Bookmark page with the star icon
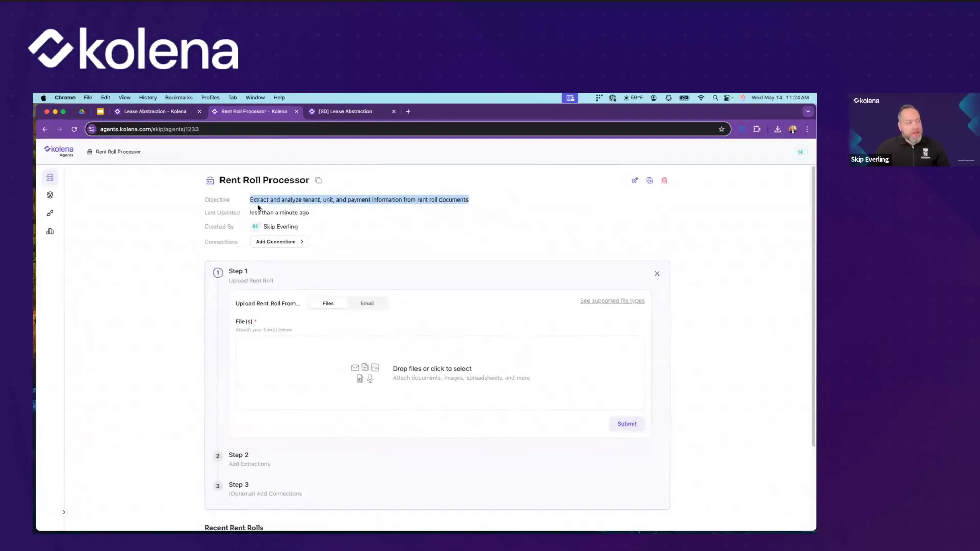The width and height of the screenshot is (980, 551). (721, 129)
